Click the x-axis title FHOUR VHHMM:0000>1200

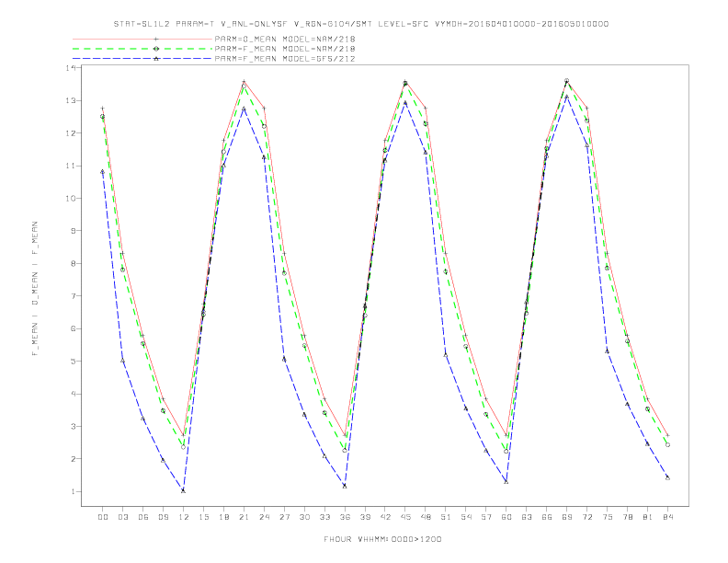tap(382, 539)
